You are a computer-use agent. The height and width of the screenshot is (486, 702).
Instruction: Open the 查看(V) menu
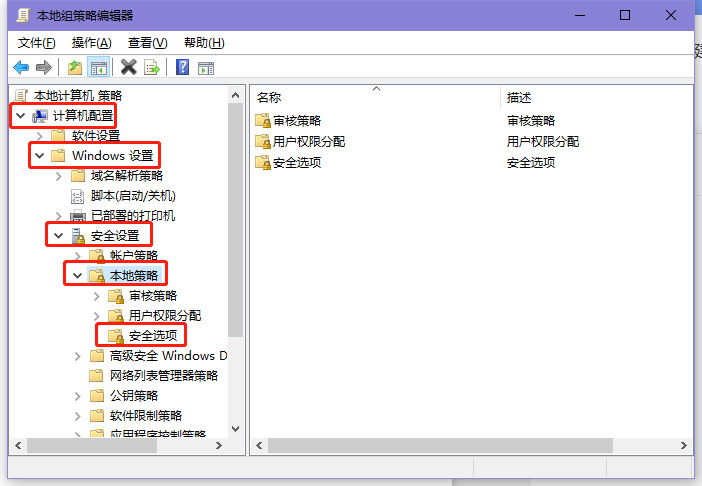coord(147,43)
